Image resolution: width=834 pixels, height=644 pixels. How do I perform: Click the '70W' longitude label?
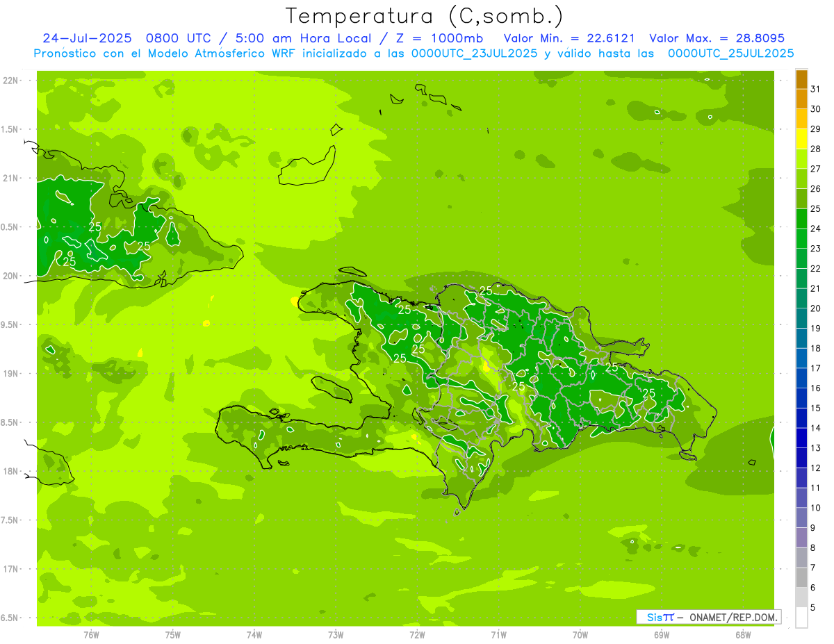(x=580, y=634)
